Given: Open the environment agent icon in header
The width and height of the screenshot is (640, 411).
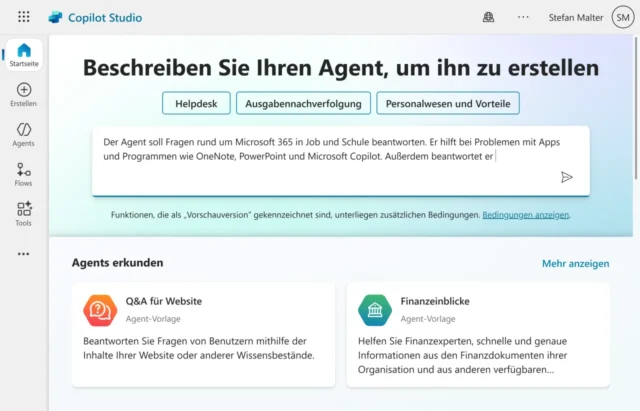Looking at the screenshot, I should pos(488,17).
